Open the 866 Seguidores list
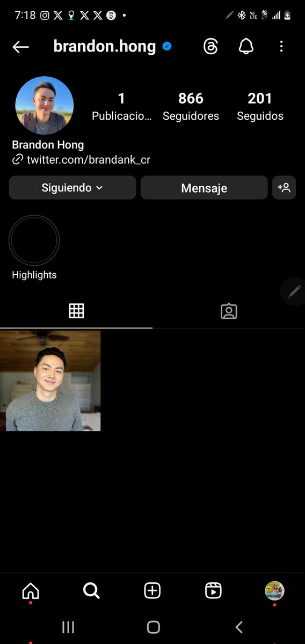Image resolution: width=305 pixels, height=644 pixels. point(191,106)
